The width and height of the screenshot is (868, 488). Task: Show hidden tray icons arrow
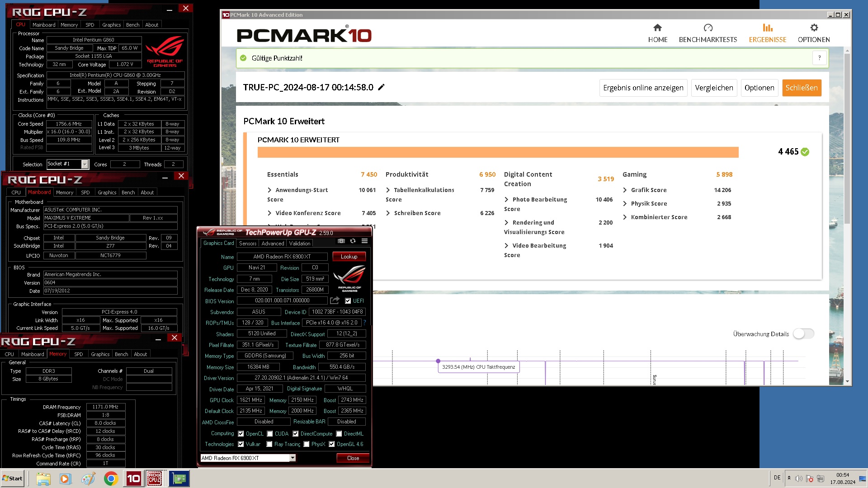pyautogui.click(x=789, y=478)
